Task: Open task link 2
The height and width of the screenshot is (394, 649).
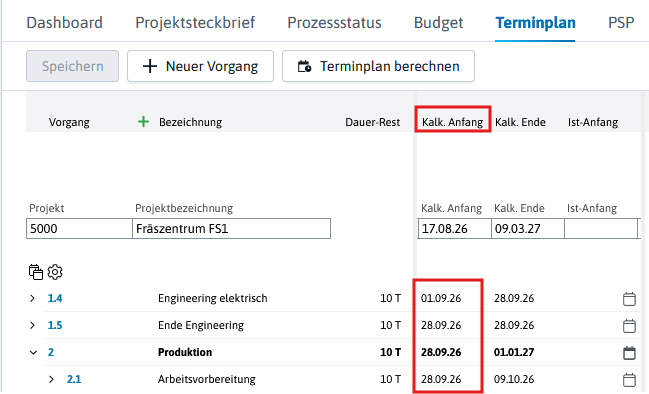Action: (50, 352)
